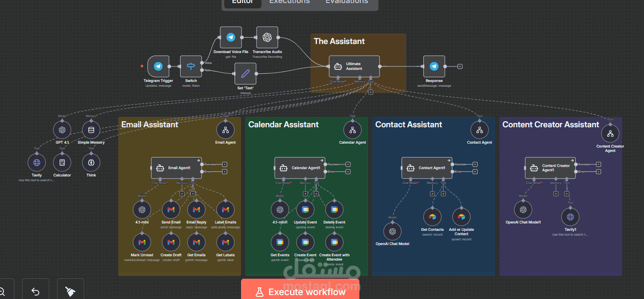
Task: Select the Content Creator Agent1 node
Action: [550, 168]
